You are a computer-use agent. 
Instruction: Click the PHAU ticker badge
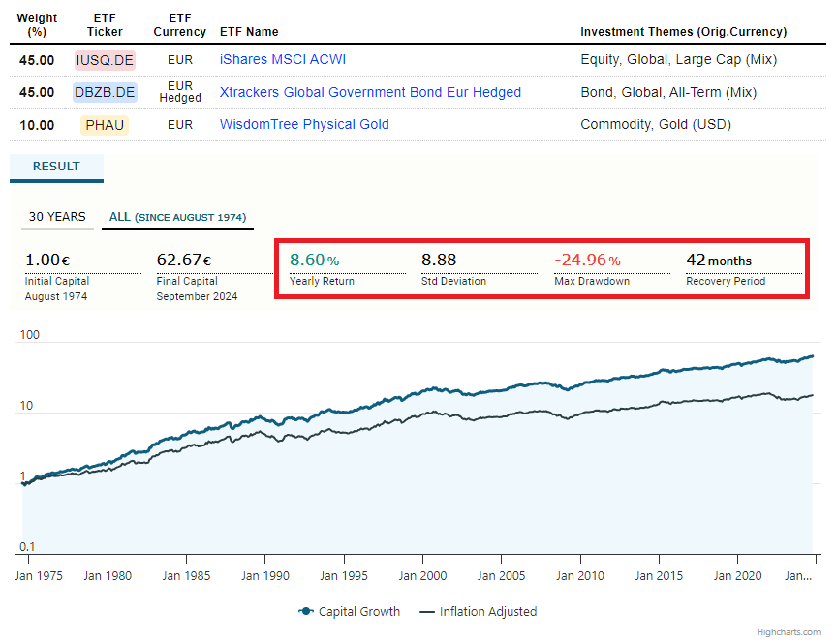(x=105, y=125)
